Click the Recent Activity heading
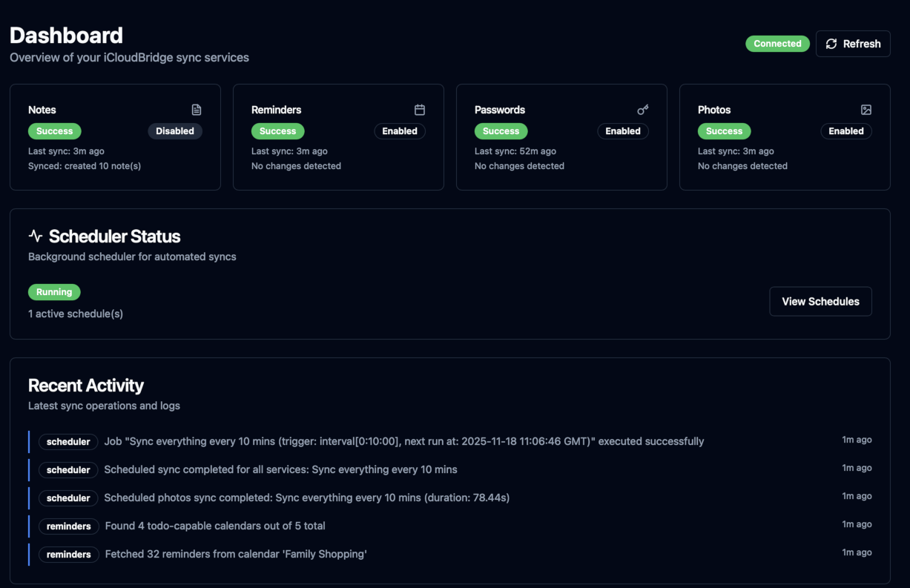910x588 pixels. (x=86, y=386)
